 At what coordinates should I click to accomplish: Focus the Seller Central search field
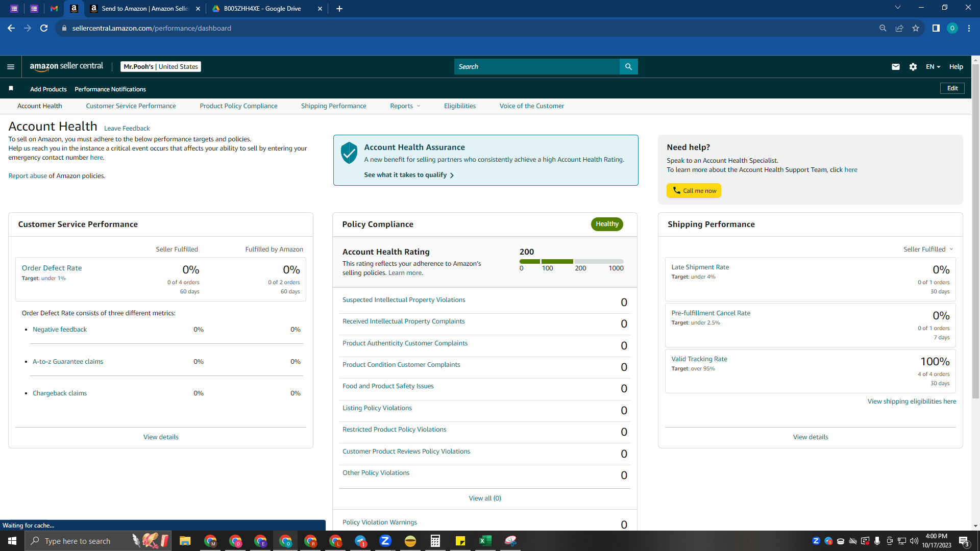point(537,67)
